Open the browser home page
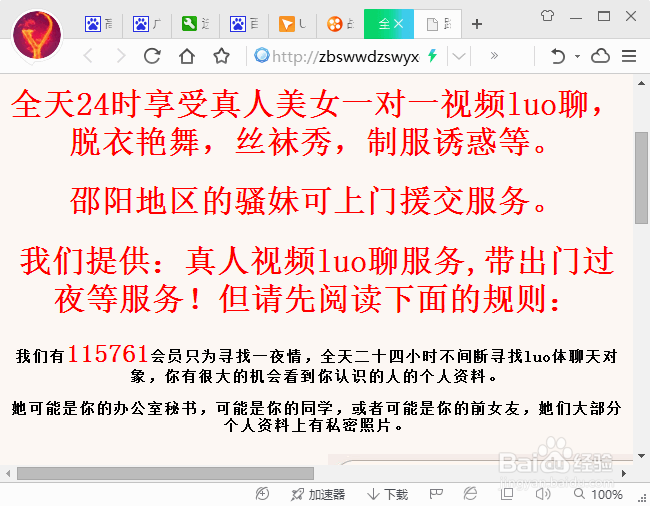The width and height of the screenshot is (650, 506). 187,56
